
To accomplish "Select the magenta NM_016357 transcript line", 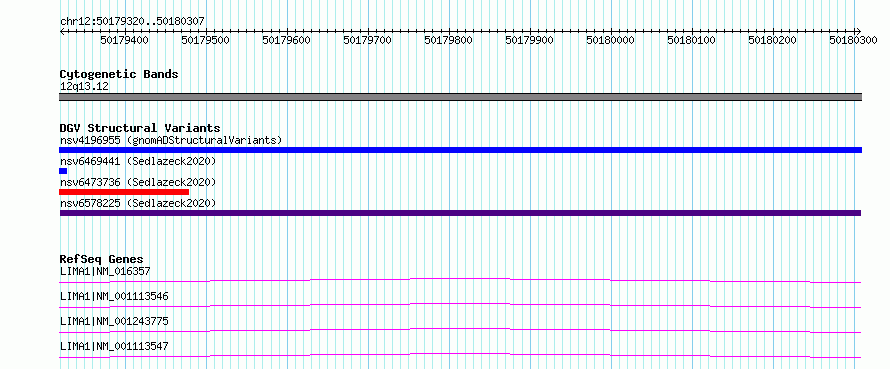I will [460, 280].
